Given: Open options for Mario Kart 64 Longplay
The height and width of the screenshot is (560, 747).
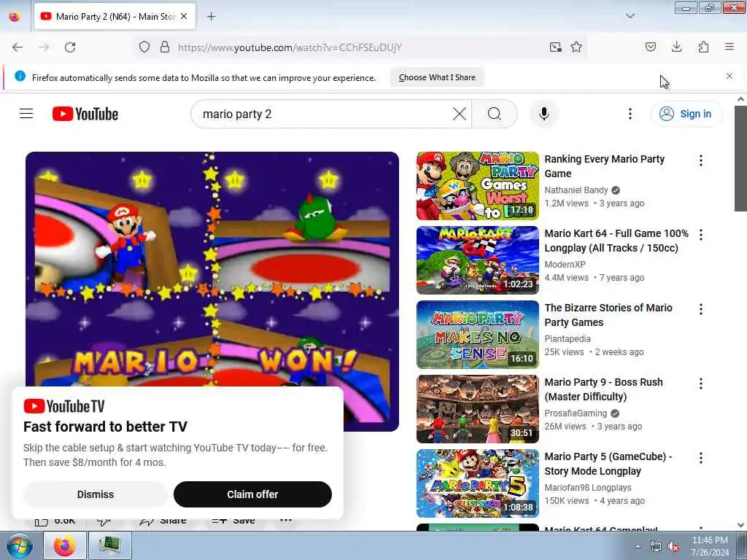Looking at the screenshot, I should pos(701,235).
